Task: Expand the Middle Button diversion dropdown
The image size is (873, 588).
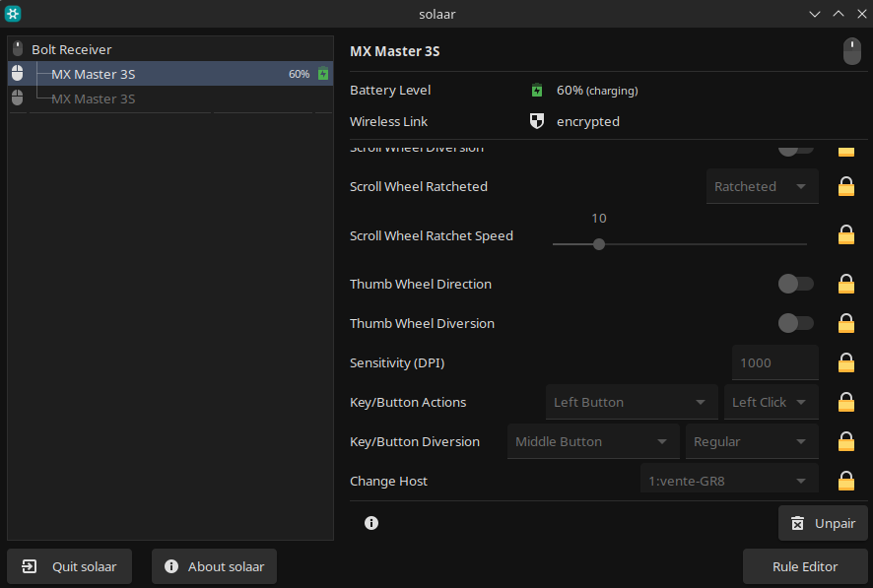Action: [x=593, y=441]
